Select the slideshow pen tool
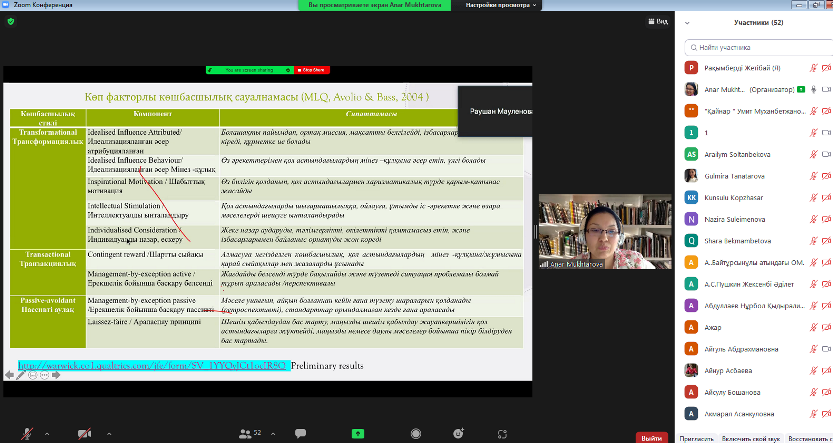The width and height of the screenshot is (833, 443). click(21, 375)
